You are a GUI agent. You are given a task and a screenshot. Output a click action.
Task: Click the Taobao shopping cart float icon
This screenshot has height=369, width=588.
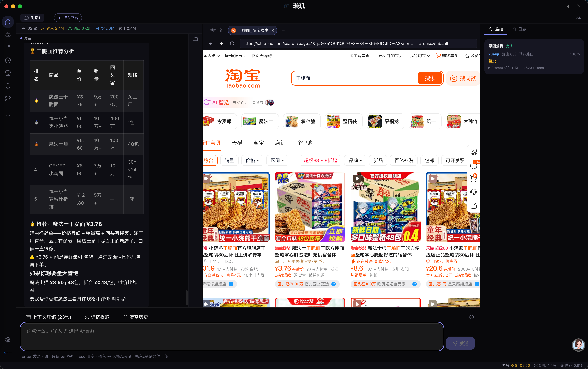click(x=473, y=178)
